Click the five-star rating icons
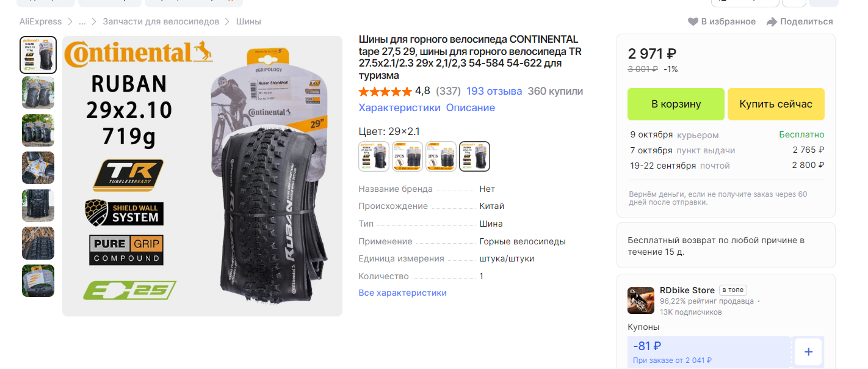The width and height of the screenshot is (868, 369). click(385, 92)
